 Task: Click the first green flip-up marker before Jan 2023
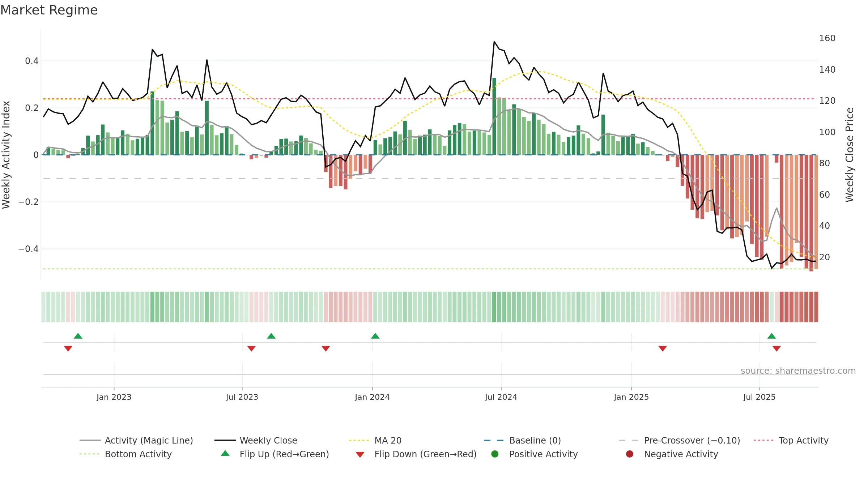tap(78, 336)
